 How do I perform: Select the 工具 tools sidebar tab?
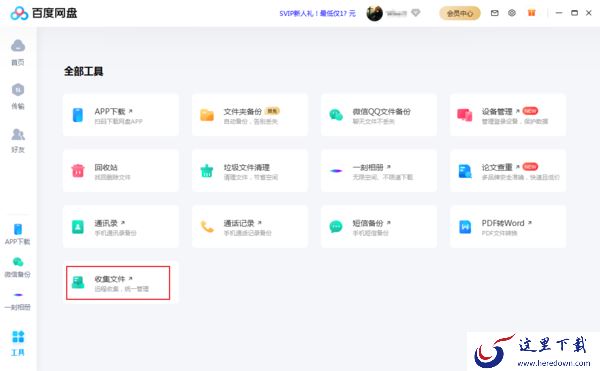pos(18,343)
